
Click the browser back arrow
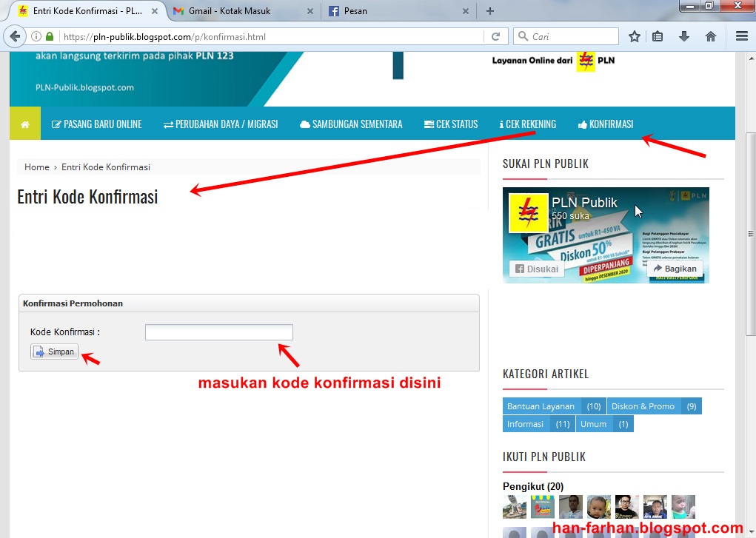15,36
